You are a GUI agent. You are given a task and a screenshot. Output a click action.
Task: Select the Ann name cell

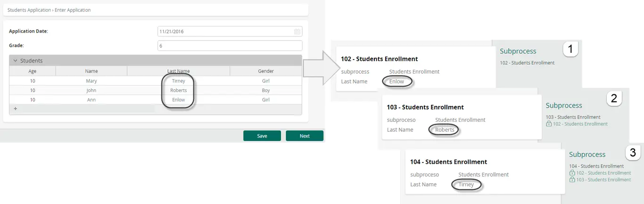tap(91, 100)
